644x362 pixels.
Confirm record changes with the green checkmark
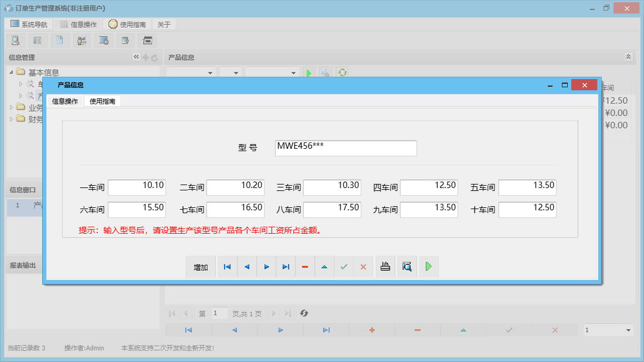pyautogui.click(x=344, y=267)
